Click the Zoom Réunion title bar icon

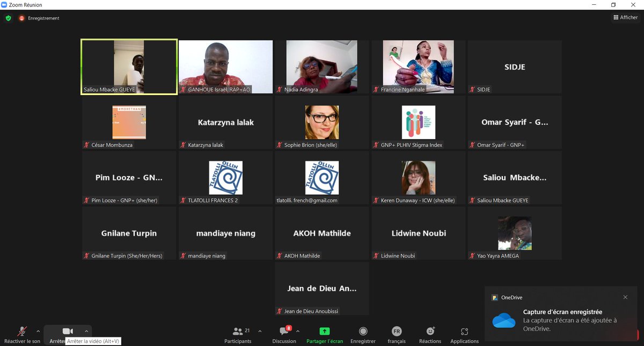click(4, 4)
